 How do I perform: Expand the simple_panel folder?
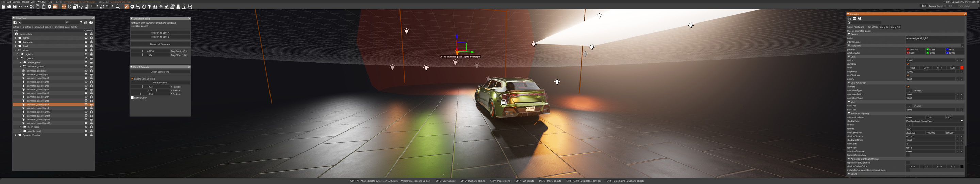tap(20, 62)
